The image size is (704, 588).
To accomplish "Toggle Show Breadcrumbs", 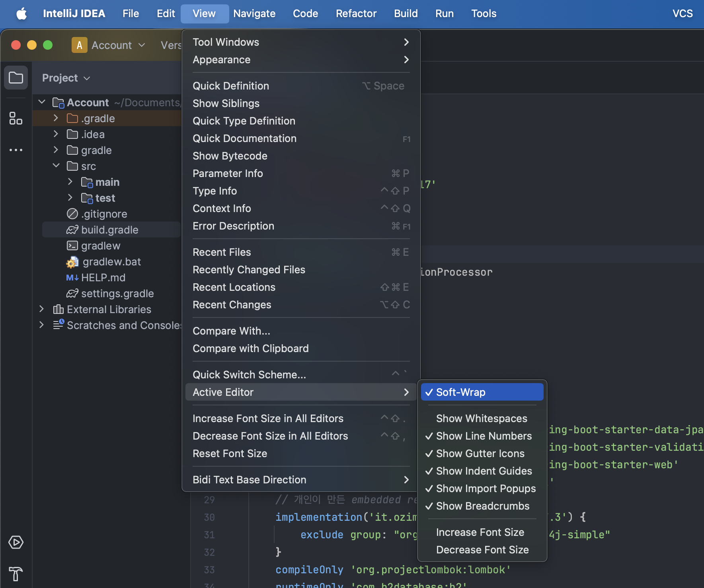I will point(482,506).
